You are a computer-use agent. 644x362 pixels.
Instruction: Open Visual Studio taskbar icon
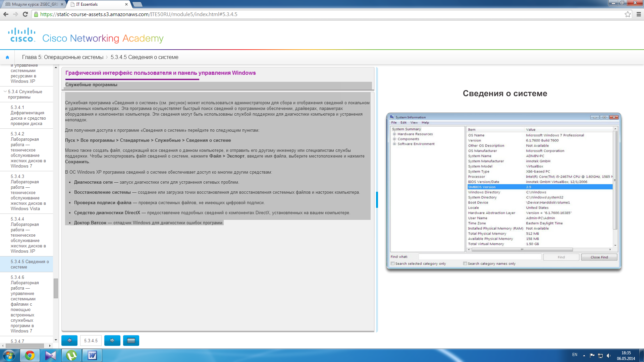pos(51,355)
